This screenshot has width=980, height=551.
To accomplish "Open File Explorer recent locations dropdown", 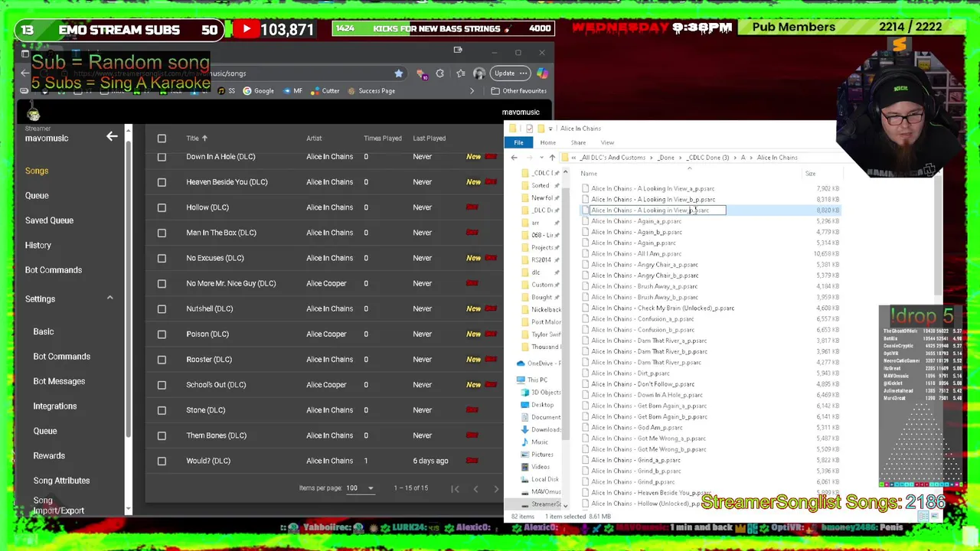I will click(540, 158).
